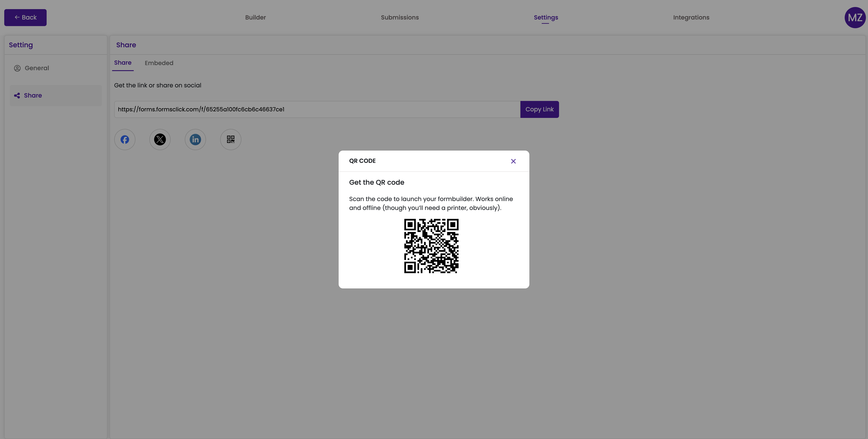Close the QR CODE dialog

point(513,161)
